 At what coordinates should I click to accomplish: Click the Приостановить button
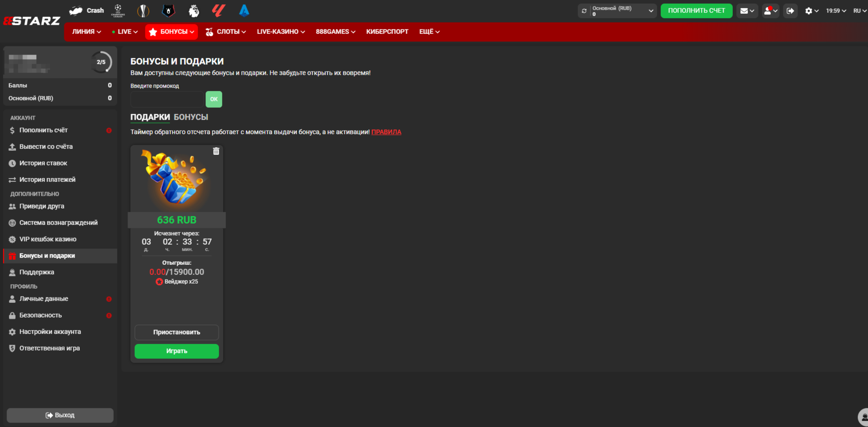(x=176, y=332)
